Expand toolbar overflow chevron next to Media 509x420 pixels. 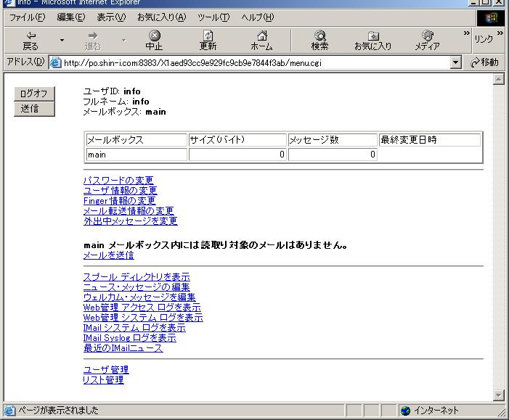click(464, 34)
